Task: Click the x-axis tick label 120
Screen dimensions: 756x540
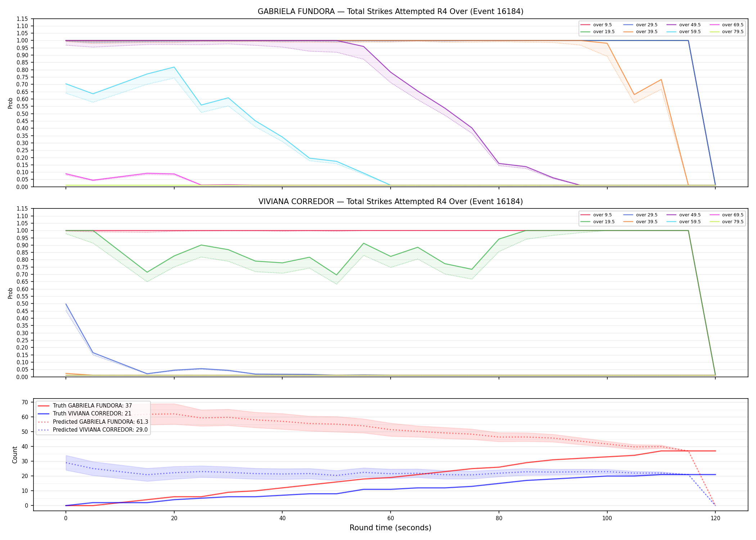Action: [x=715, y=518]
